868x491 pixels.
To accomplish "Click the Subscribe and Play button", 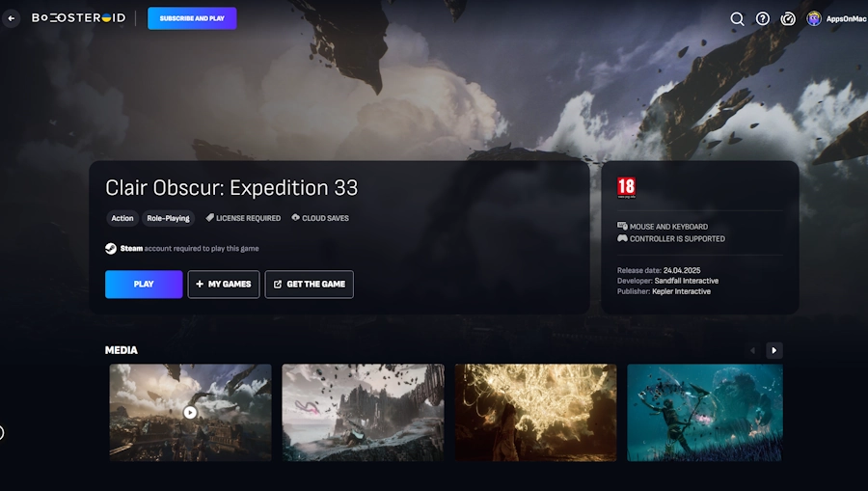I will (192, 18).
